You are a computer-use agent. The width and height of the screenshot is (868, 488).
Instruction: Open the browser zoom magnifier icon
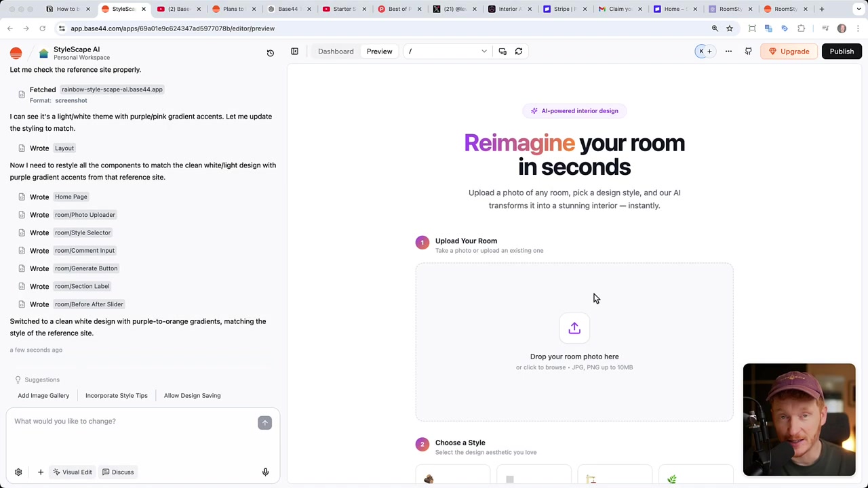coord(715,28)
